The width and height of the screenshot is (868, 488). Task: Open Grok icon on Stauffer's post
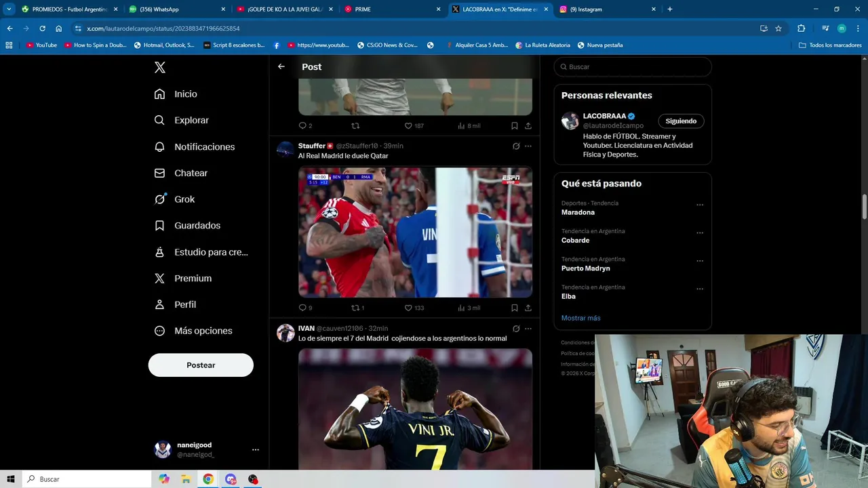pyautogui.click(x=516, y=146)
